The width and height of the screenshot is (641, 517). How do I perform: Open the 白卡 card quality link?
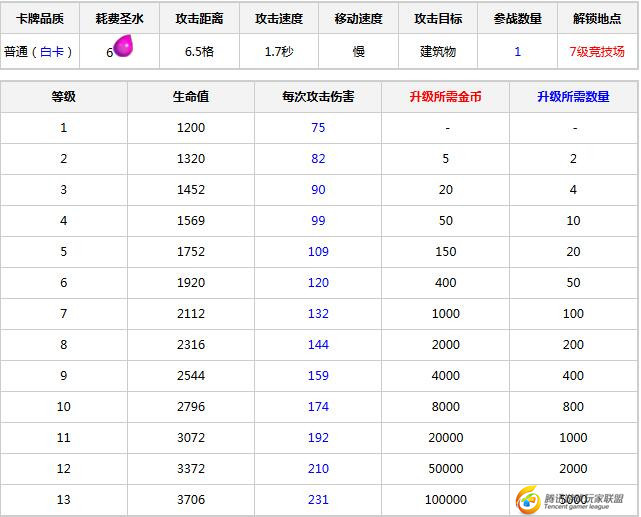55,52
